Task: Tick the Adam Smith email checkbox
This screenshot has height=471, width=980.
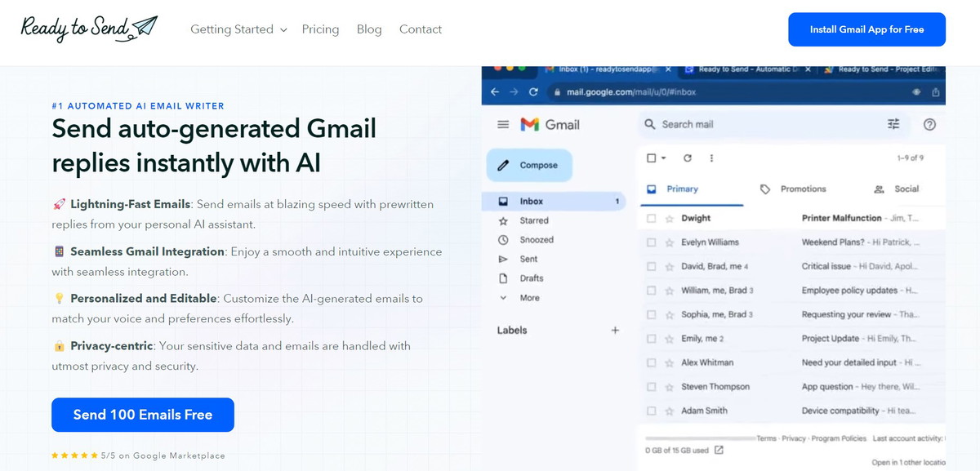Action: (x=651, y=411)
